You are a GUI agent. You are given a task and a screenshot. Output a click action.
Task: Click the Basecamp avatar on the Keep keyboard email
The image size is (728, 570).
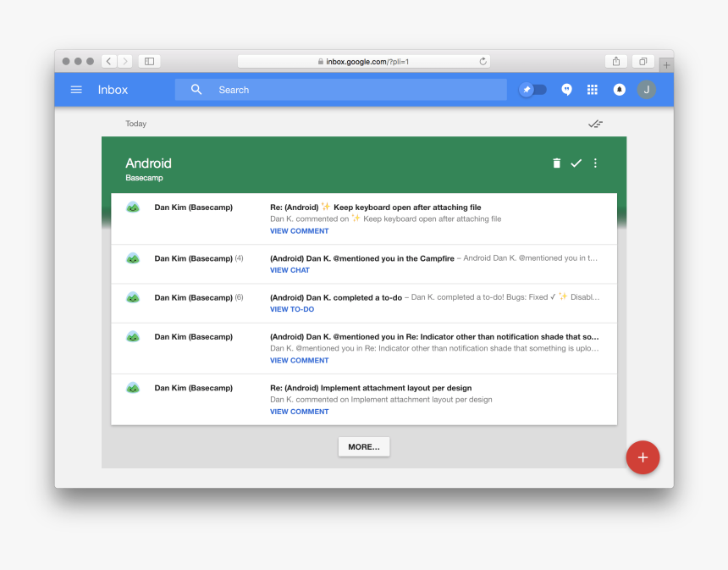coord(133,208)
